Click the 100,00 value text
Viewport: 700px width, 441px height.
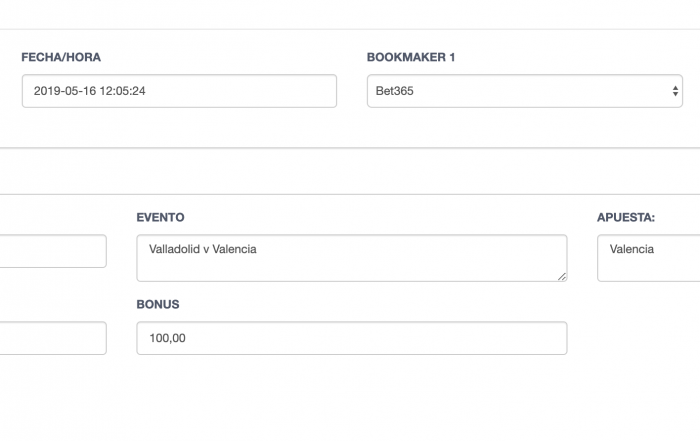click(x=167, y=338)
